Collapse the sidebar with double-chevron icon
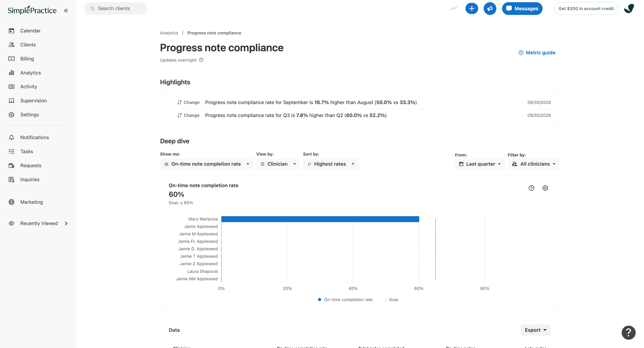 (x=66, y=11)
